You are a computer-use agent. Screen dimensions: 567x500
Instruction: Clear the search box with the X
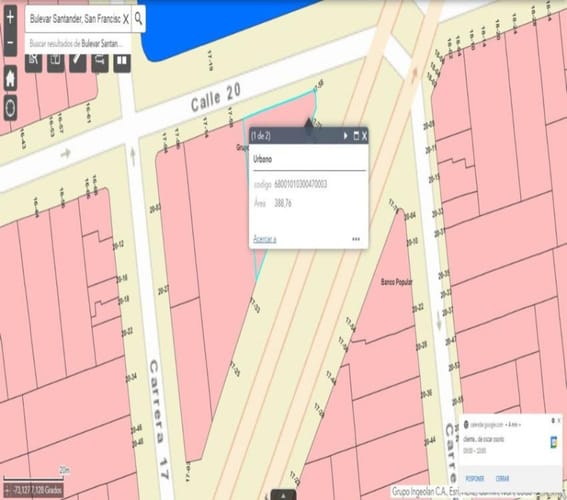click(125, 19)
